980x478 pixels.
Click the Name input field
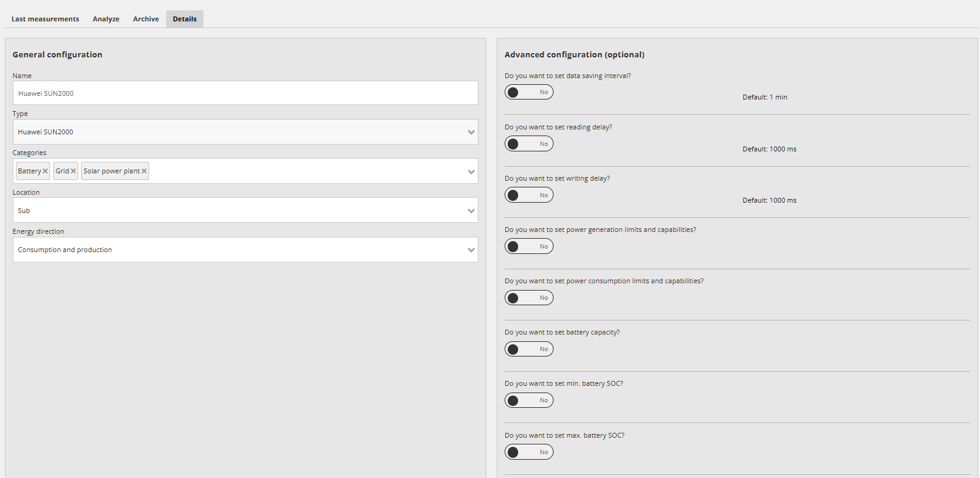(245, 93)
